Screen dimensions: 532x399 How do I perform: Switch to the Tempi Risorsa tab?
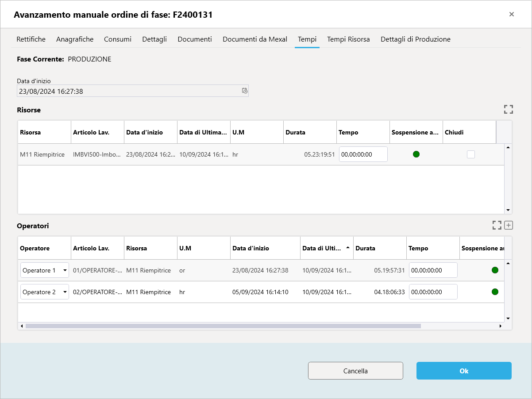(x=348, y=39)
